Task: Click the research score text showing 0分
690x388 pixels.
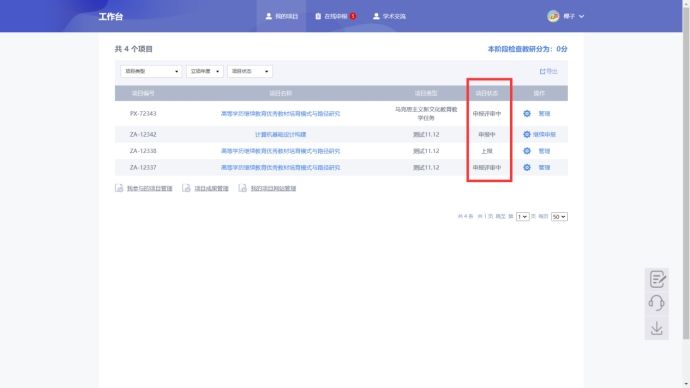Action: [x=527, y=49]
